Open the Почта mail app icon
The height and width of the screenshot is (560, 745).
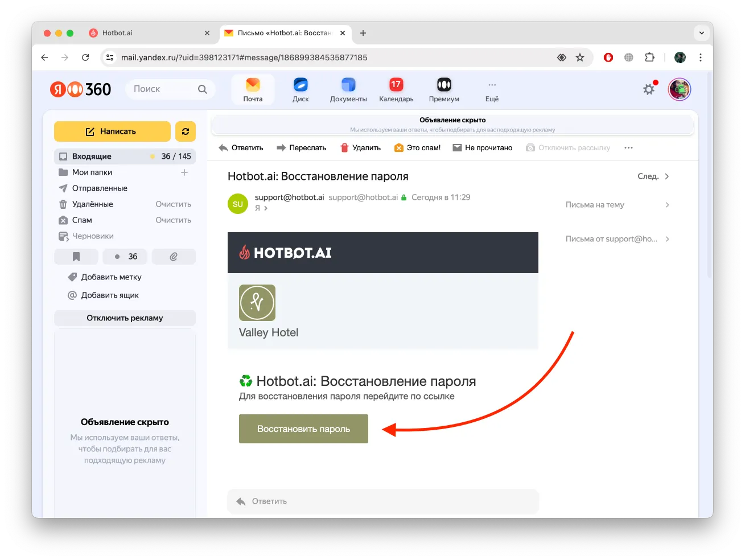pyautogui.click(x=253, y=90)
